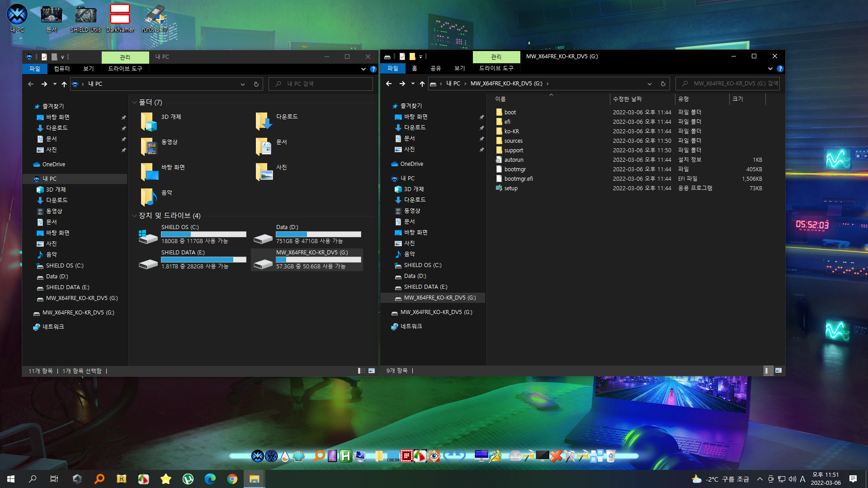
Task: Open the DarkNamer desktop icon
Action: click(120, 18)
